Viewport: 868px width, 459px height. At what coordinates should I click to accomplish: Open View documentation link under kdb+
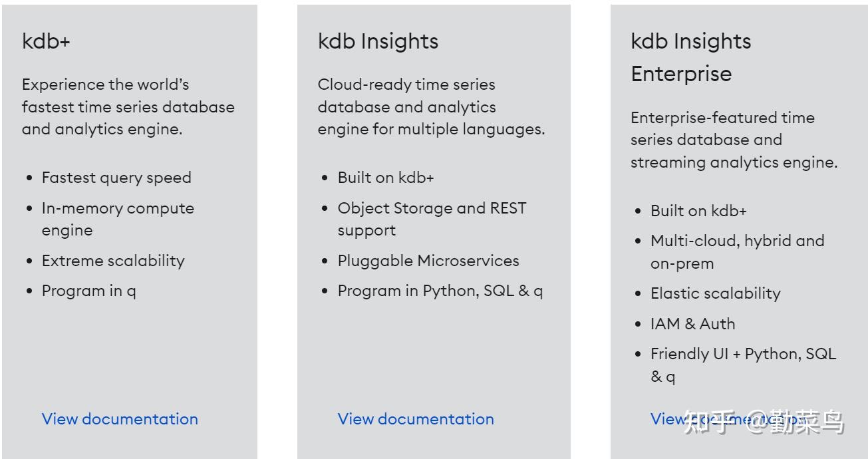(120, 419)
